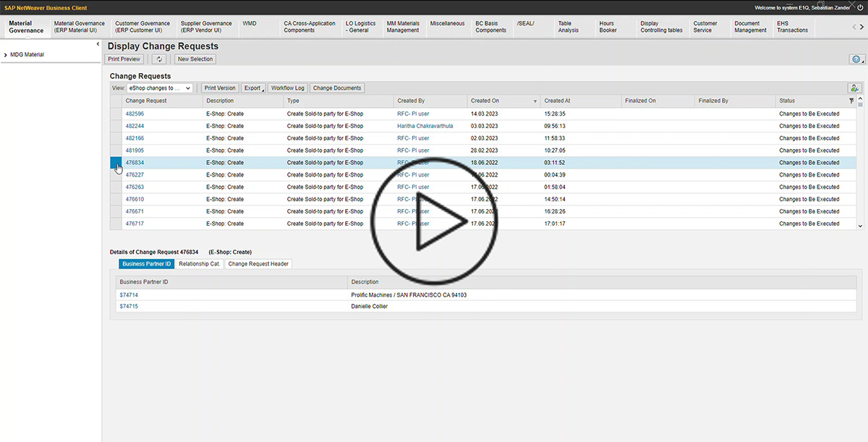Collapse the left navigation panel arrow
The height and width of the screenshot is (442, 868).
98,44
